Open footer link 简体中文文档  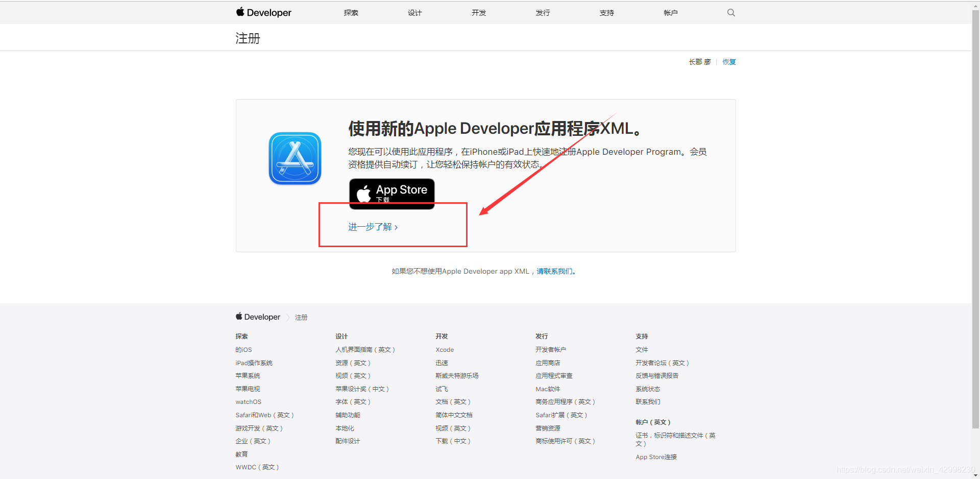tap(454, 415)
